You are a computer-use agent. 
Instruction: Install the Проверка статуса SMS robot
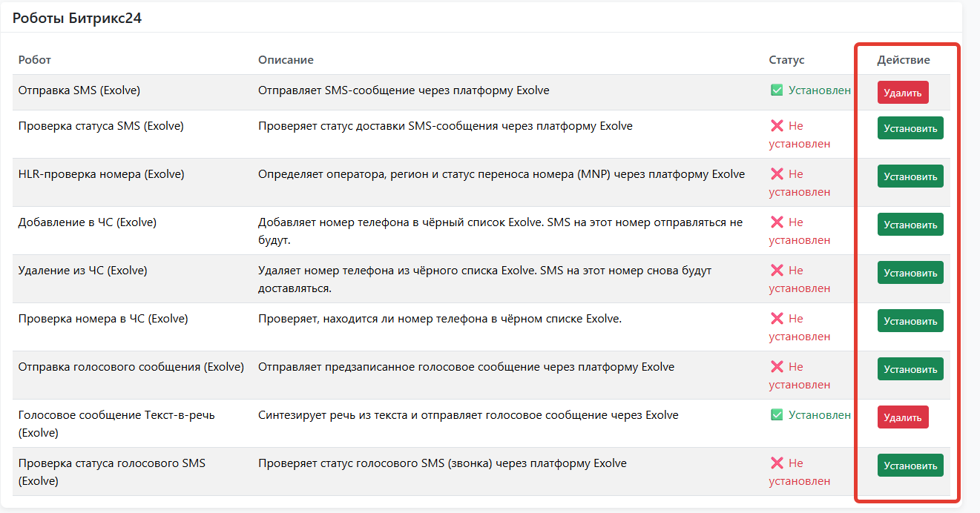pyautogui.click(x=910, y=128)
